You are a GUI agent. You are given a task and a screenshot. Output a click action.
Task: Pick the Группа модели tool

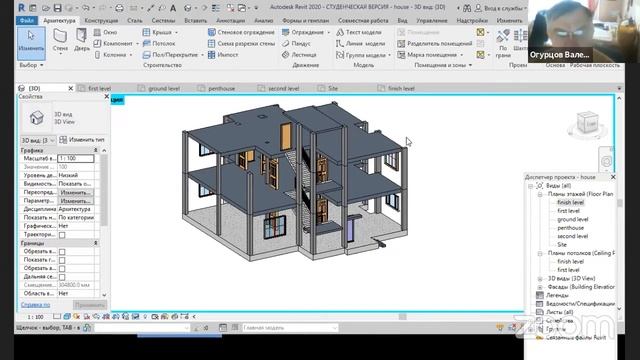361,55
